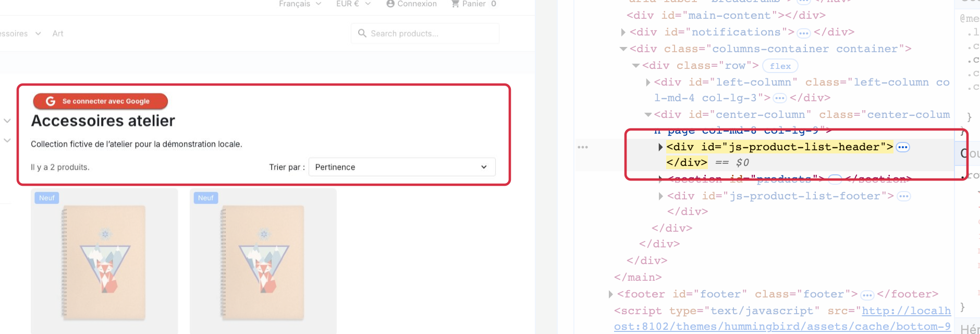Click the flex badge on row div
This screenshot has width=980, height=334.
tap(780, 66)
